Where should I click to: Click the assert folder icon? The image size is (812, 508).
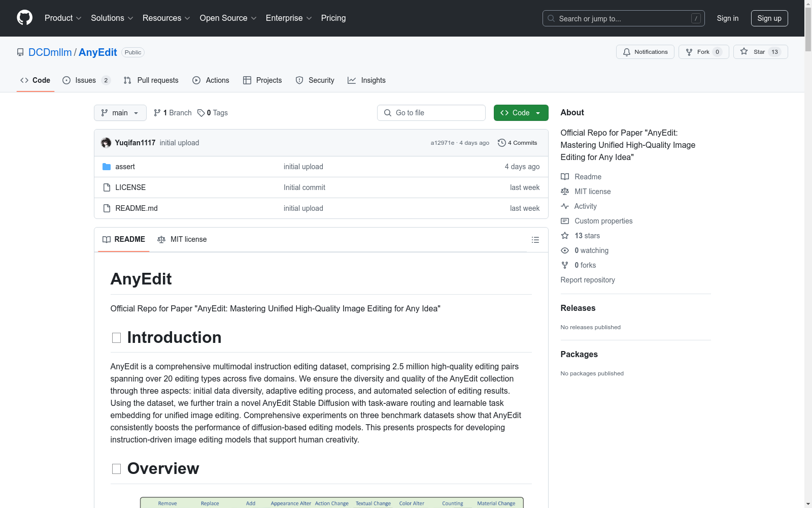tap(107, 167)
